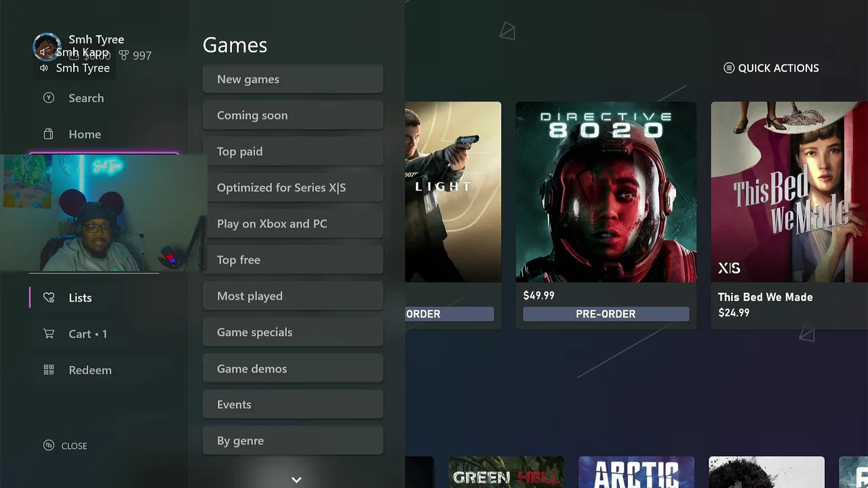The height and width of the screenshot is (488, 868).
Task: Click the Close controller button icon
Action: click(x=49, y=445)
